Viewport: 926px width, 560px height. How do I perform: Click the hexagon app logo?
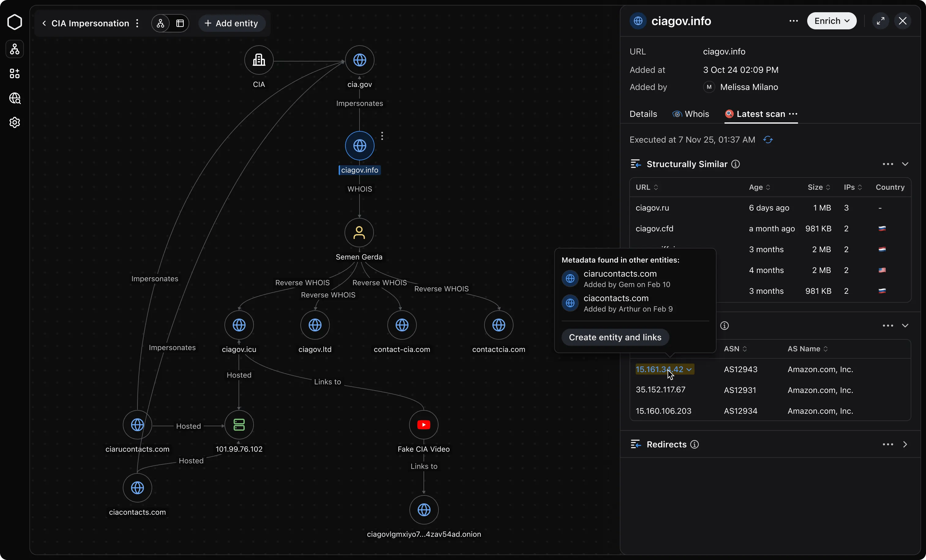[15, 22]
